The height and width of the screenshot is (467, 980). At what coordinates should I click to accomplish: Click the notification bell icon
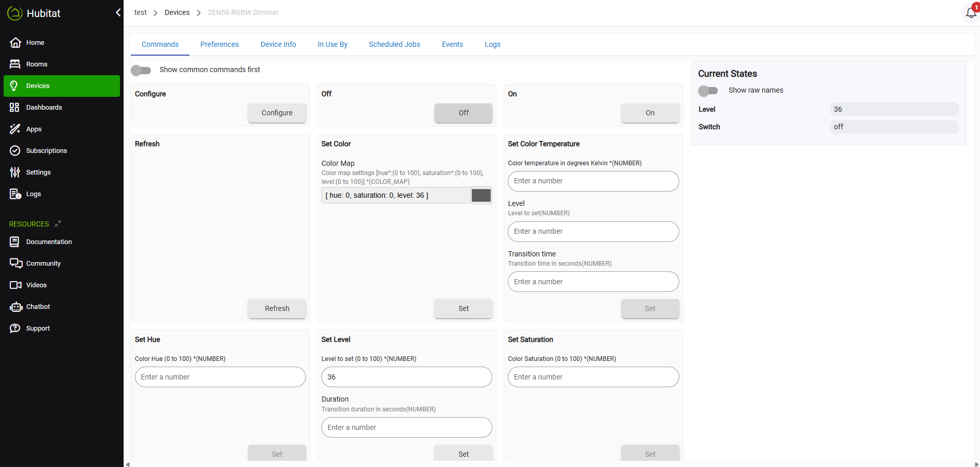point(971,13)
